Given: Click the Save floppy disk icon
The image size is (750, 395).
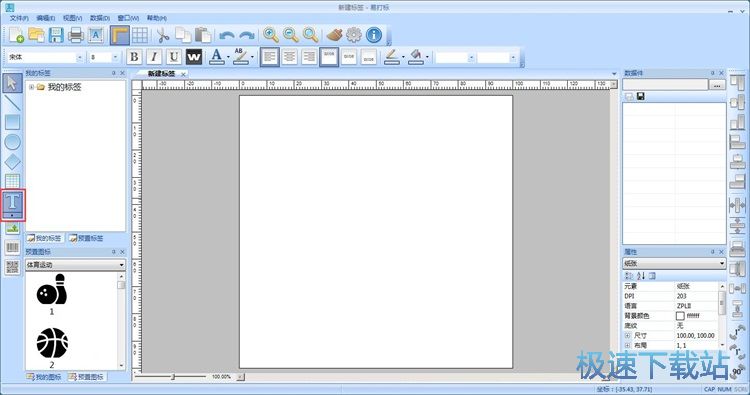Looking at the screenshot, I should coord(56,35).
